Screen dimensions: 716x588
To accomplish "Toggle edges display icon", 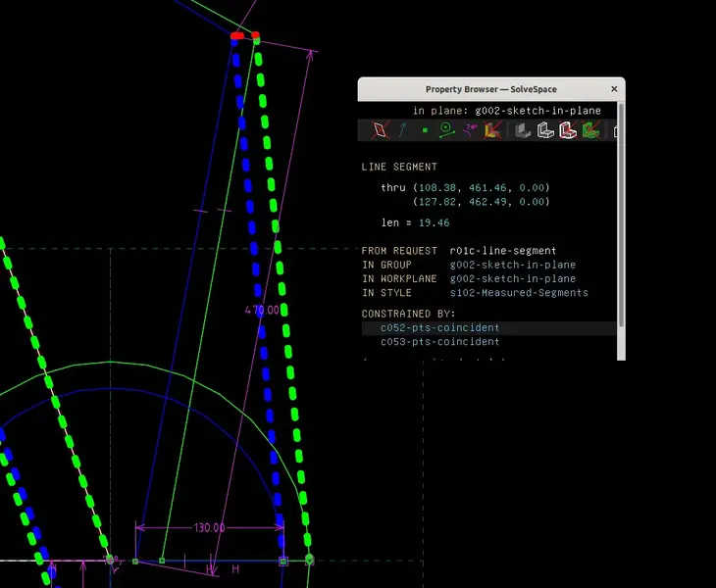I will pos(544,130).
